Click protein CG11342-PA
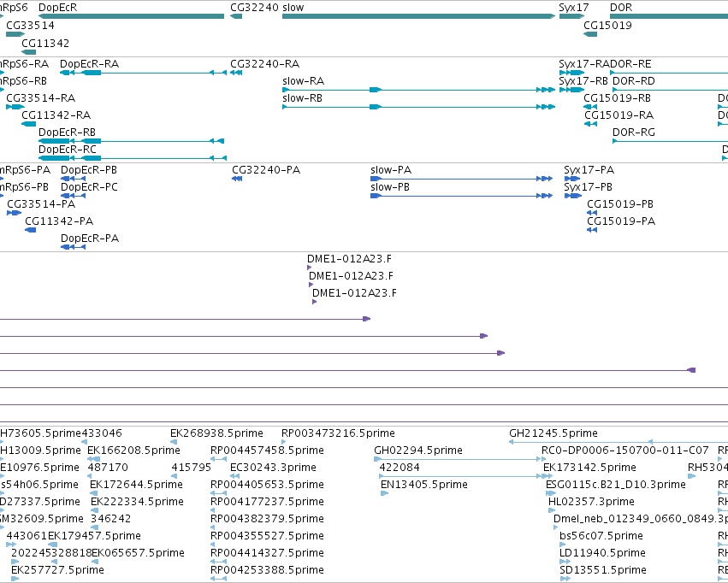The width and height of the screenshot is (728, 583). [x=31, y=230]
